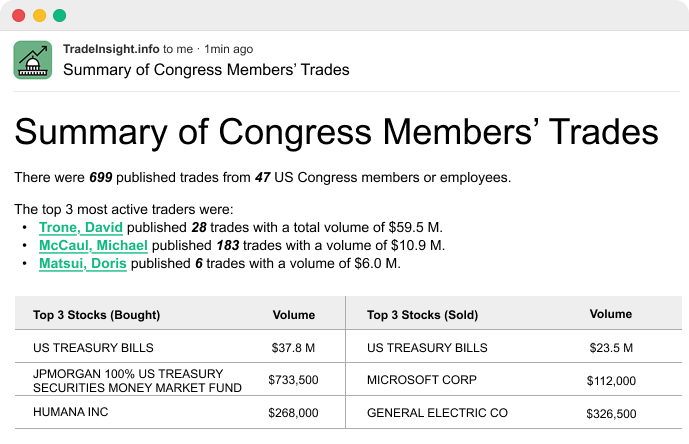Click the red close window button

[18, 15]
